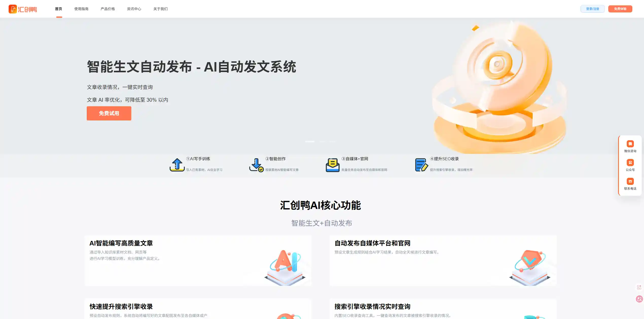644x319 pixels.
Task: Click the ④提升SEO收录 label
Action: point(444,159)
